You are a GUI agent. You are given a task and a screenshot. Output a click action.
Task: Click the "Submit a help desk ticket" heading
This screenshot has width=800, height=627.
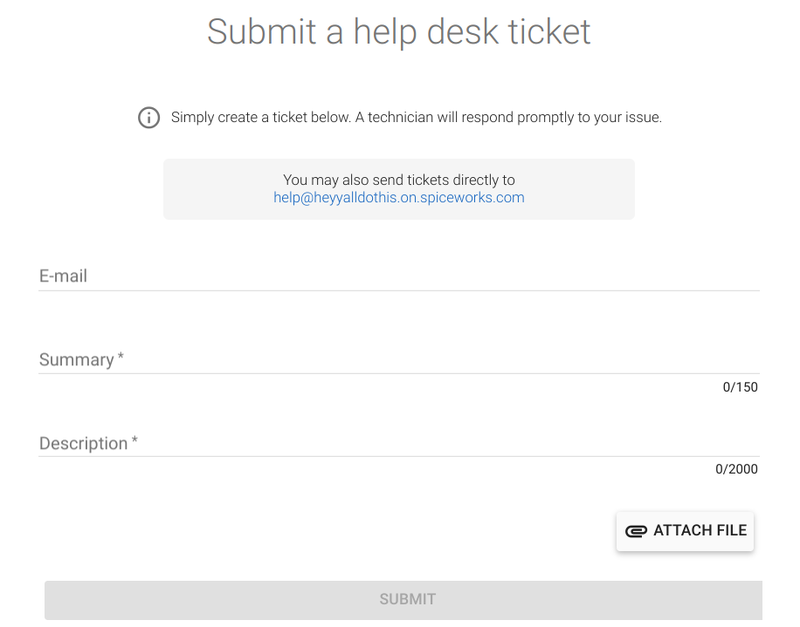click(x=398, y=32)
